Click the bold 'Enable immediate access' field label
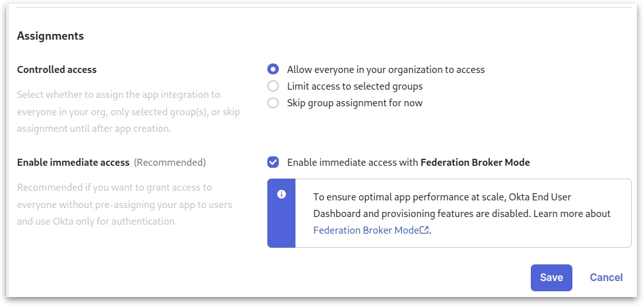 (x=74, y=163)
